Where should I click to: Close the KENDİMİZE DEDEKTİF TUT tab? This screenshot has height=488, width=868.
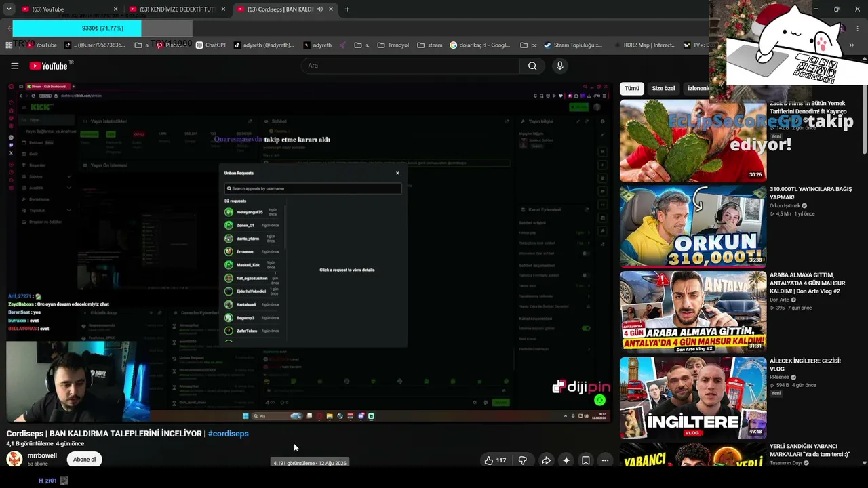pyautogui.click(x=223, y=9)
